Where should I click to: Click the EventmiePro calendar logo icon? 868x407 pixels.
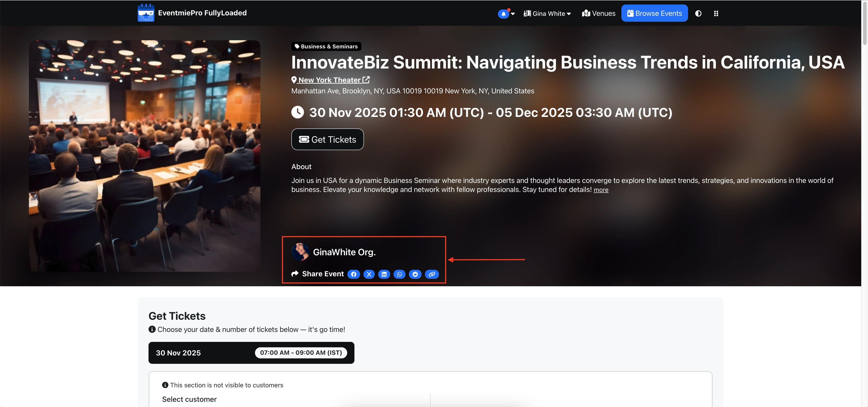coord(146,13)
